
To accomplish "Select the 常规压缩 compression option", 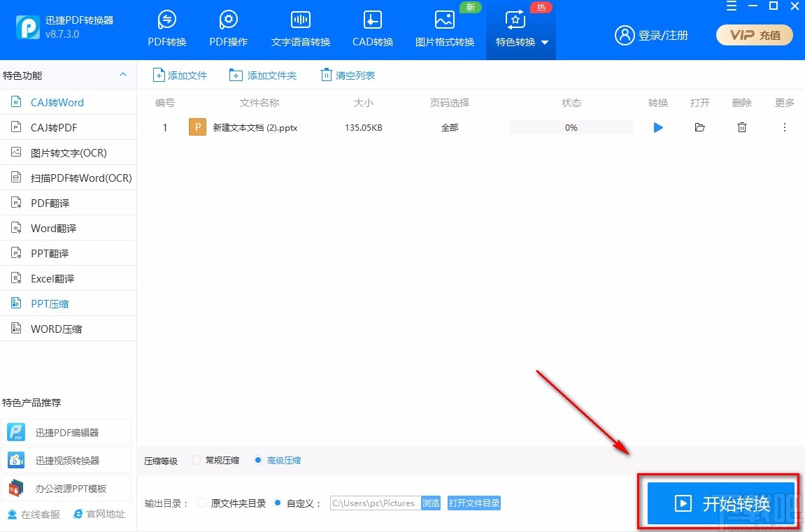I will pos(196,460).
